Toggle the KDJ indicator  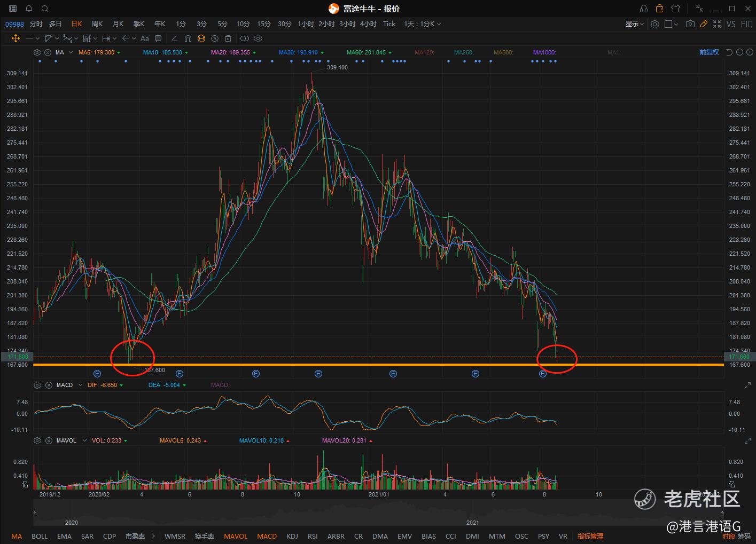(292, 536)
